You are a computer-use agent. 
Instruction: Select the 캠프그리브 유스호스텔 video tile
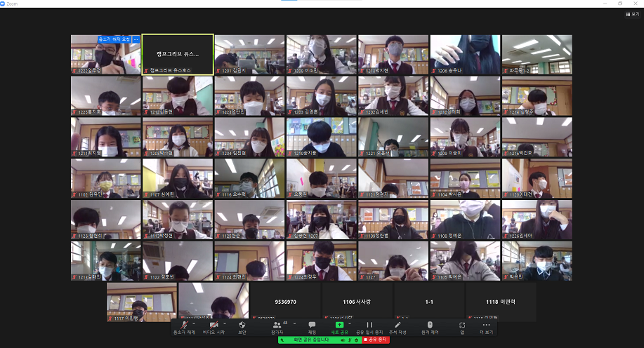(x=178, y=54)
